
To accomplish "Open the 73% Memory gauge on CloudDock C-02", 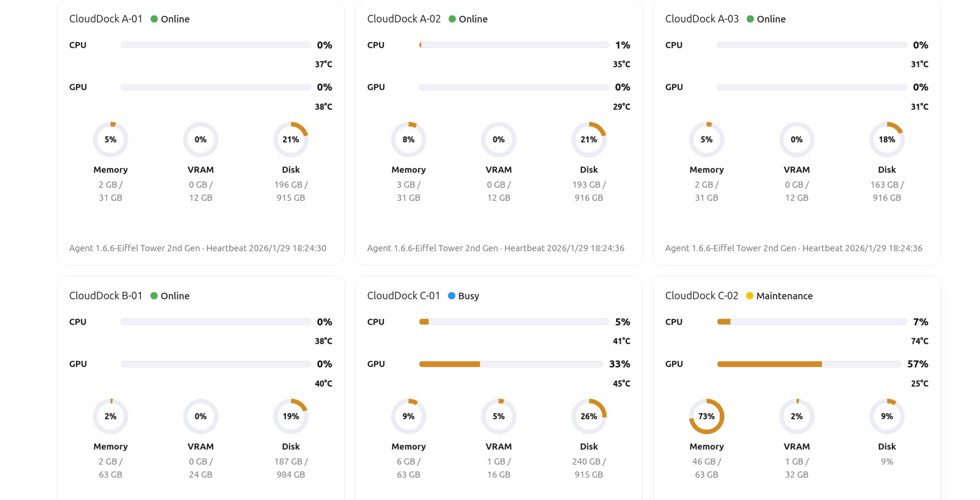I will pyautogui.click(x=706, y=416).
